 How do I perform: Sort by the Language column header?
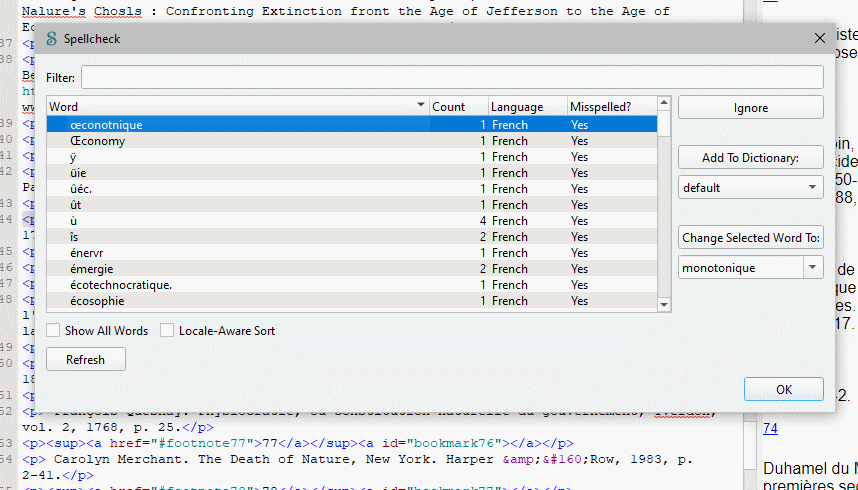coord(527,107)
